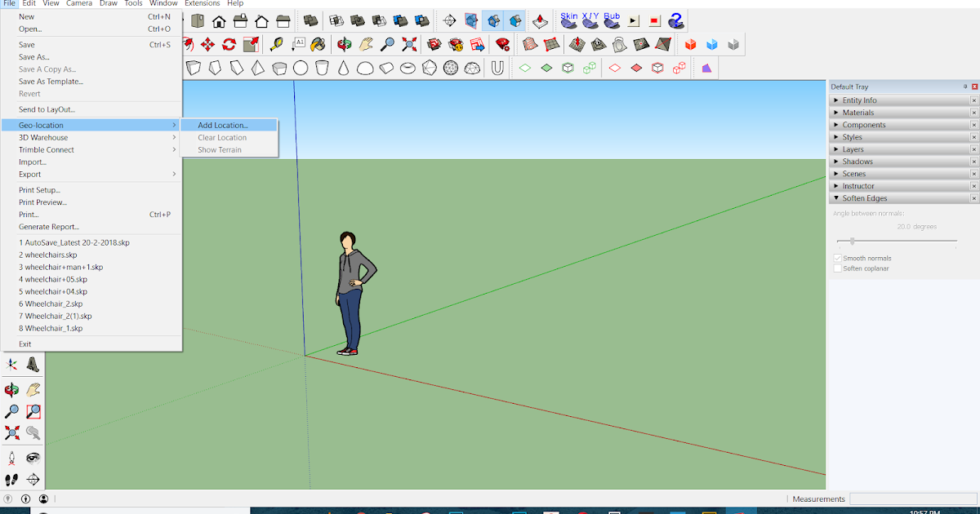Select the cylinder shape from the shapes toolbar
This screenshot has width=980, height=514.
coord(322,69)
